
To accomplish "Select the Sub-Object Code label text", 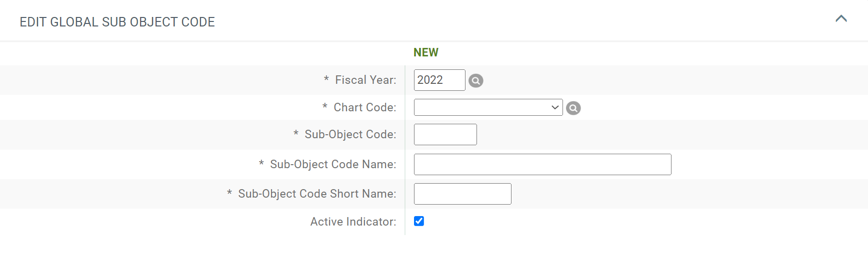I will coord(350,134).
